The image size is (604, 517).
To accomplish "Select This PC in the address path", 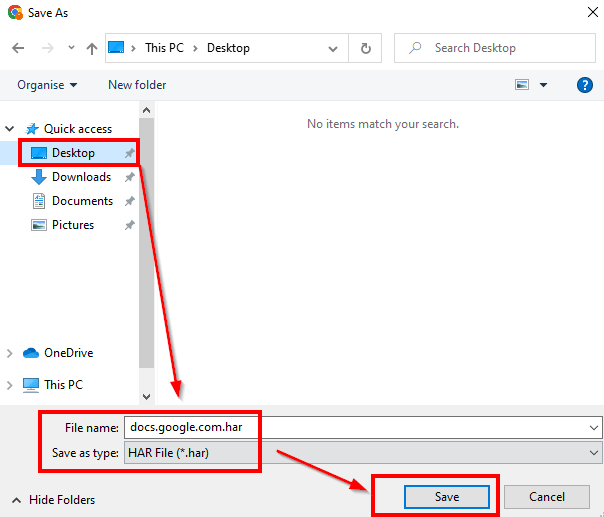I will pyautogui.click(x=164, y=48).
